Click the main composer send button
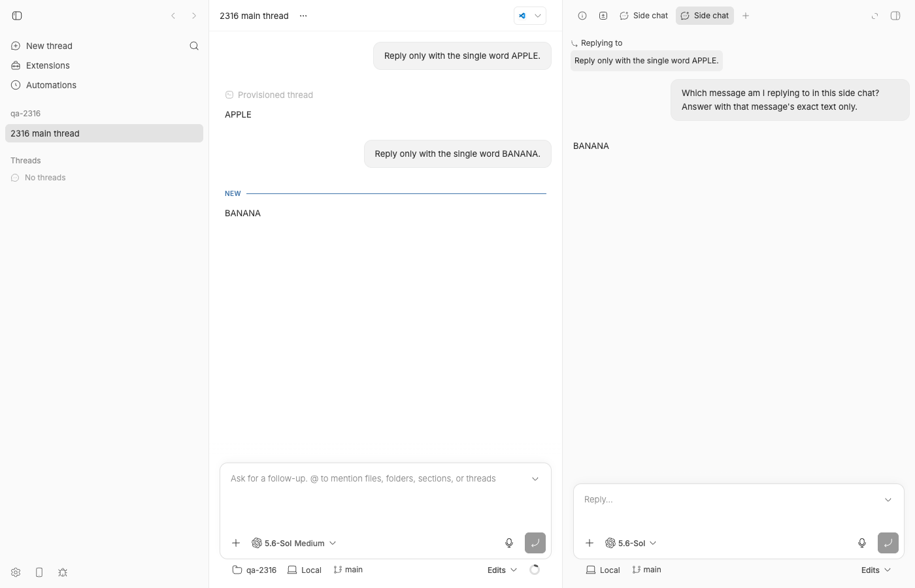 535,543
